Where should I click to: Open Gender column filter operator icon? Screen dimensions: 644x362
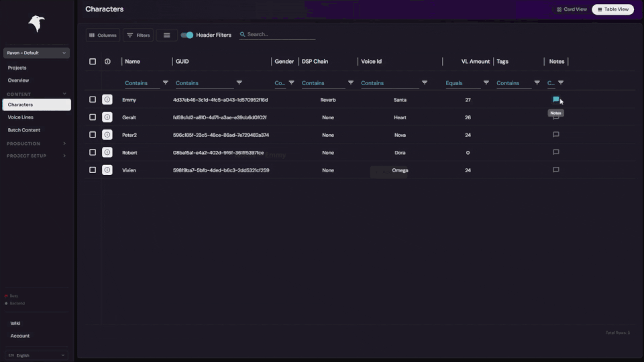(291, 82)
